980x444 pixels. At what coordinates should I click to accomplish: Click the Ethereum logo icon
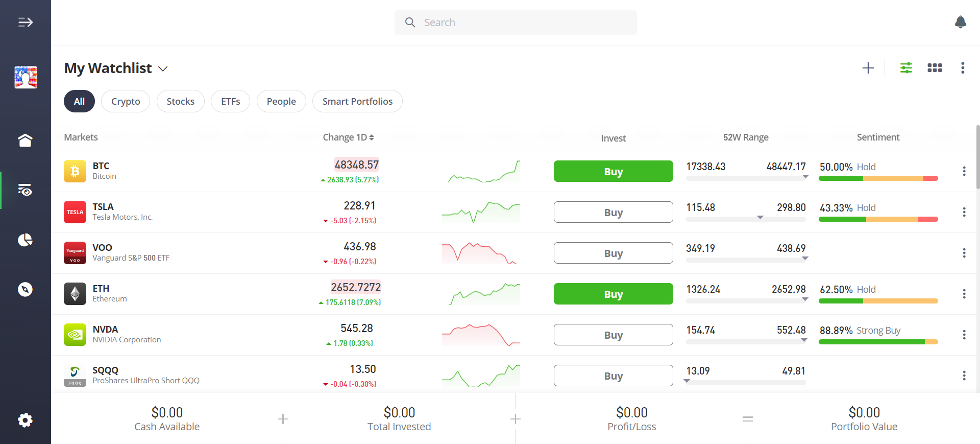click(75, 294)
